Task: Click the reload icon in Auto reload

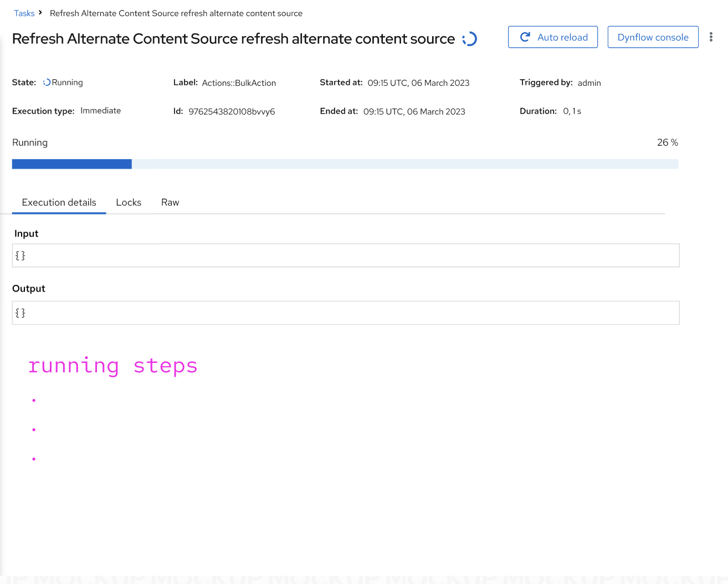Action: tap(525, 37)
